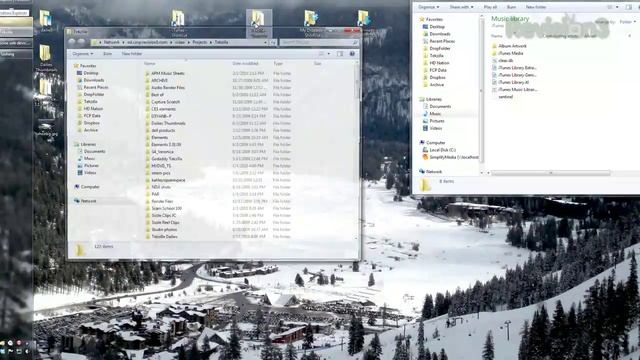Open the help icon in Tekzilla window
Screen dimensions: 640x360
pyautogui.click(x=352, y=53)
